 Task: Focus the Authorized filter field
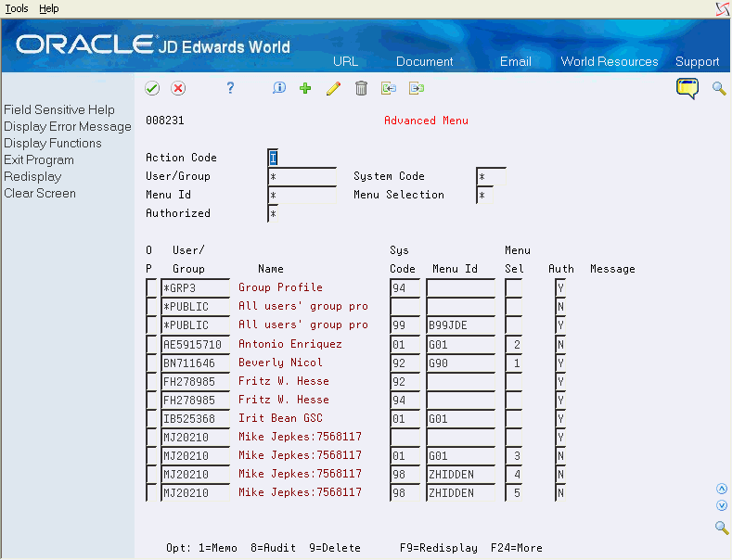click(273, 214)
